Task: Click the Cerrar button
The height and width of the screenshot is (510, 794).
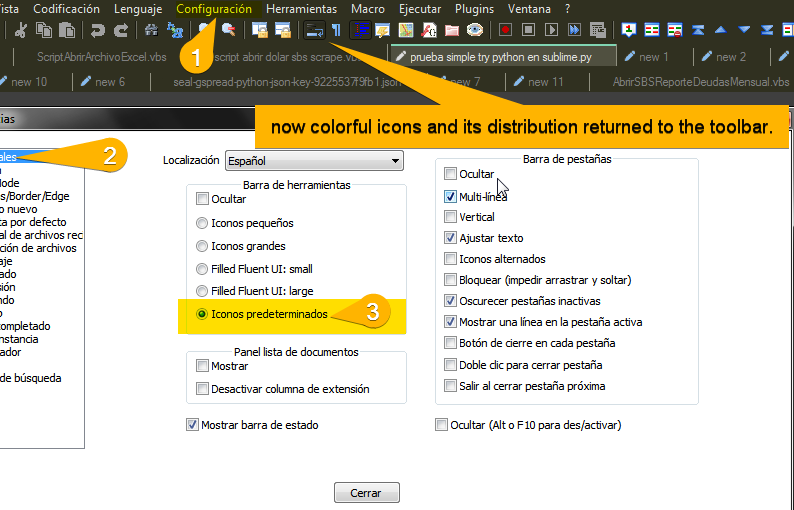Action: (x=367, y=493)
